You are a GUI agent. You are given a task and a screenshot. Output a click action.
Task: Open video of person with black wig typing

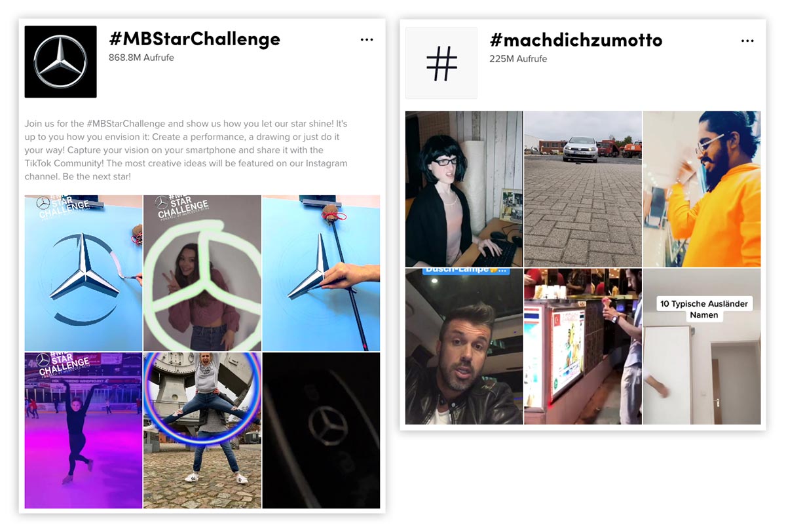click(x=464, y=189)
